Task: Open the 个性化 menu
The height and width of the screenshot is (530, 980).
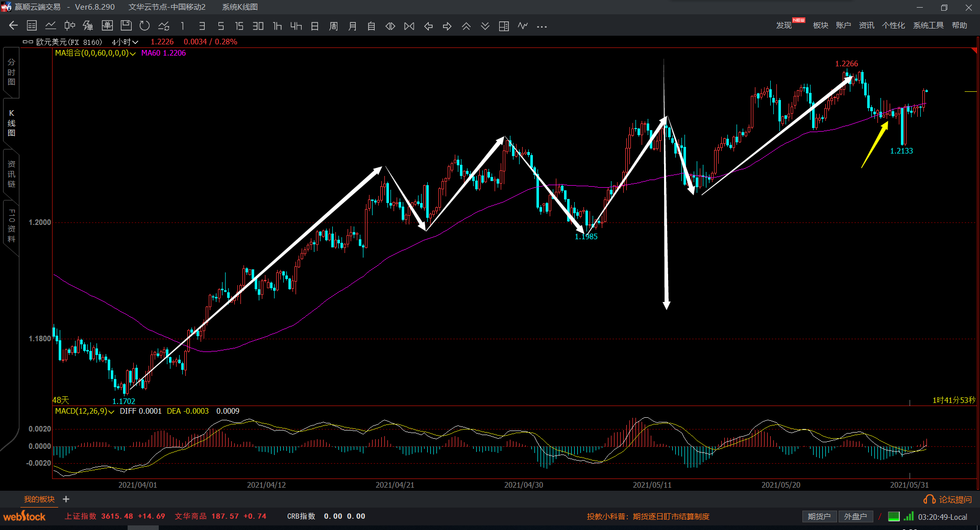Action: pos(893,26)
